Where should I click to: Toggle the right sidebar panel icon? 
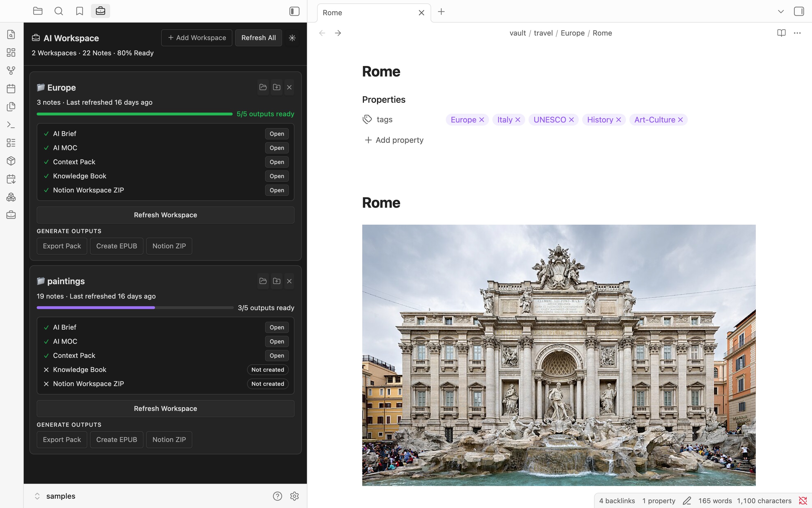click(798, 11)
